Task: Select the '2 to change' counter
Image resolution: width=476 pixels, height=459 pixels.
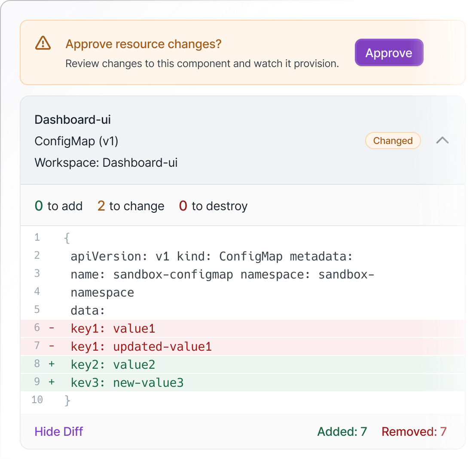Action: (x=131, y=206)
